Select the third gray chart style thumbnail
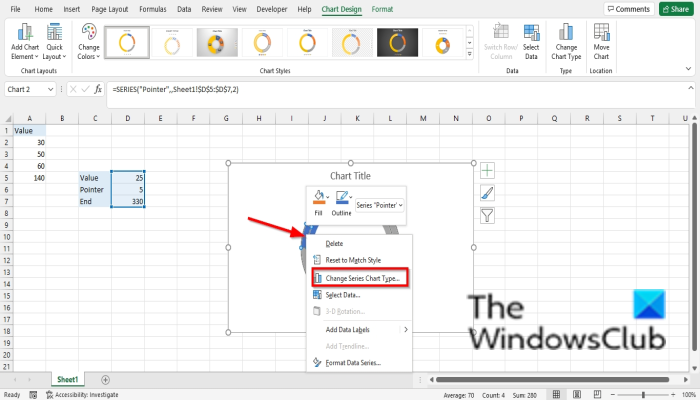 pos(217,42)
